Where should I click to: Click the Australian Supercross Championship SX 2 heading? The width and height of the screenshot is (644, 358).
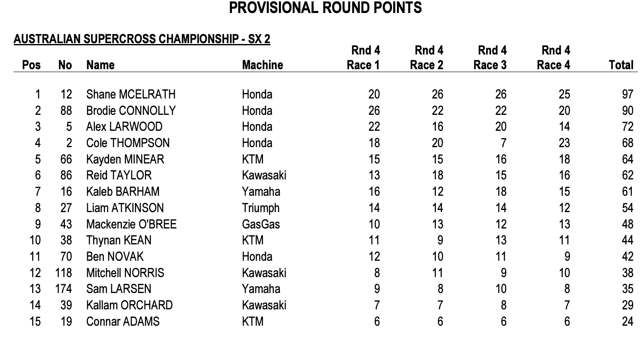point(142,39)
